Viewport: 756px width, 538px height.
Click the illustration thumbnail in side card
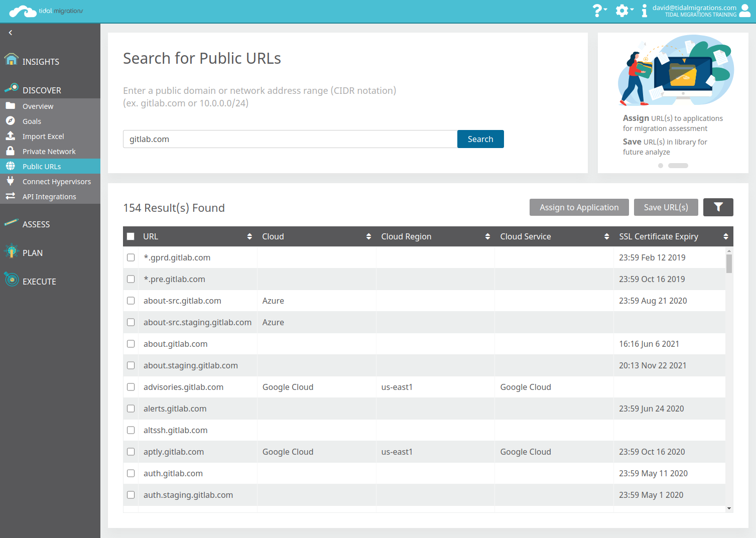tap(676, 70)
